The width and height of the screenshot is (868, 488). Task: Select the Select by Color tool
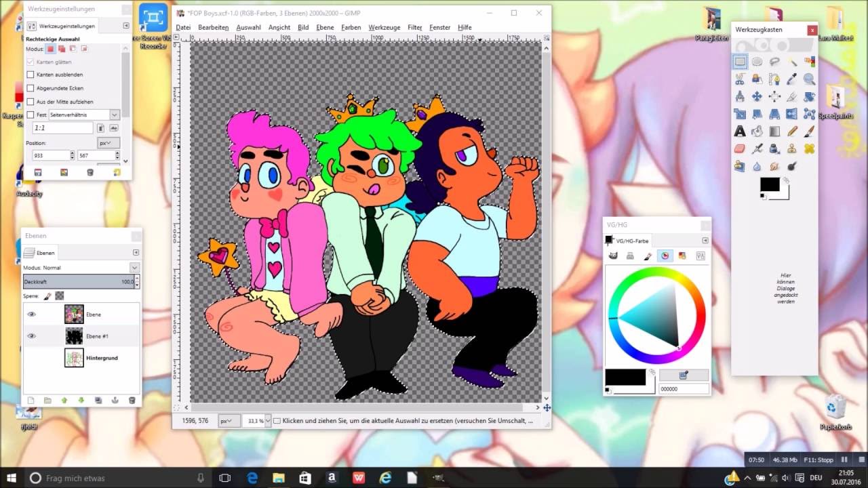[809, 62]
